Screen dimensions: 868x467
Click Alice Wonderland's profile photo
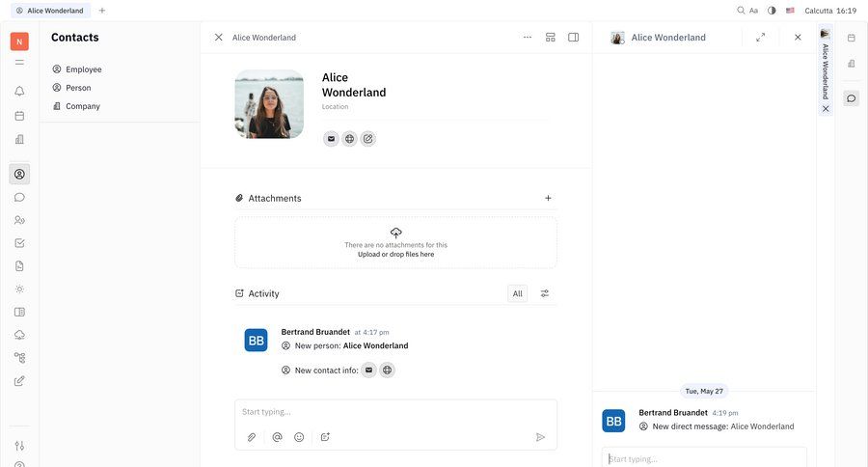(270, 104)
